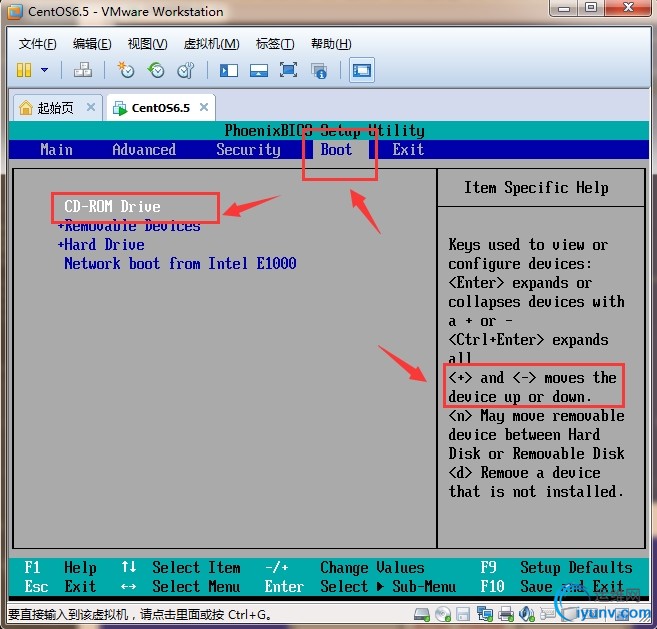Revert the VM to a snapshot

pyautogui.click(x=156, y=70)
